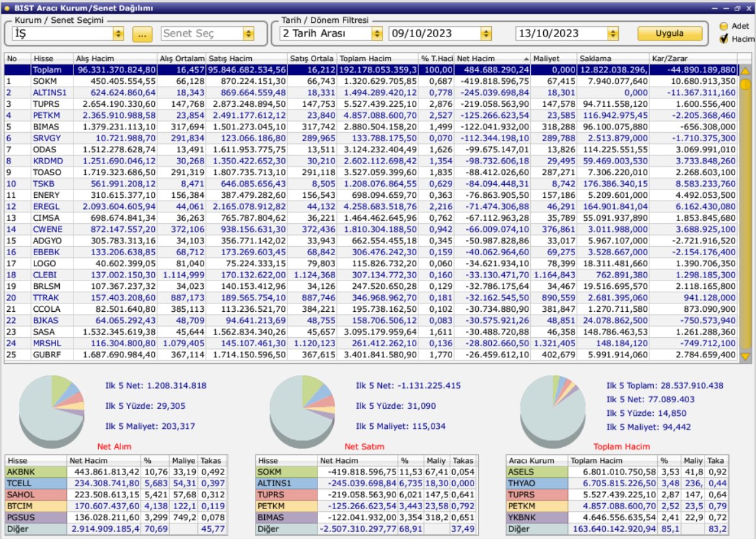The height and width of the screenshot is (539, 756).
Task: Click the blue TCELL legend cell
Action: click(36, 483)
